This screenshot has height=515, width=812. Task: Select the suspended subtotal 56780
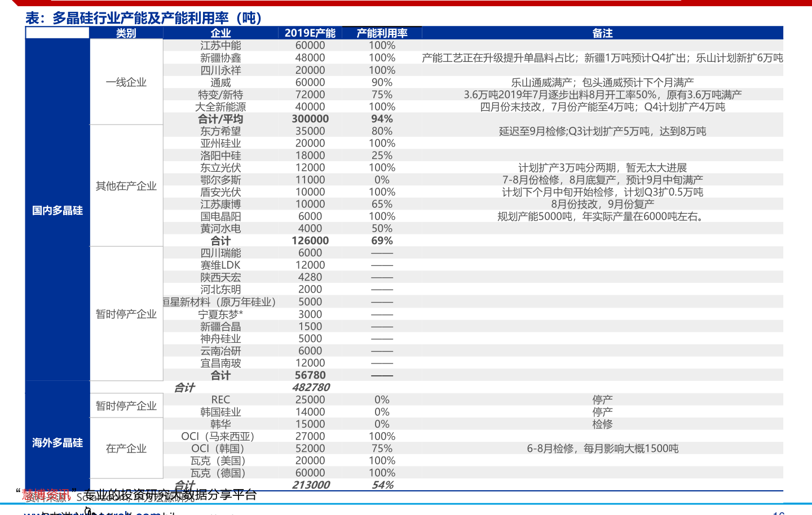[x=310, y=375]
